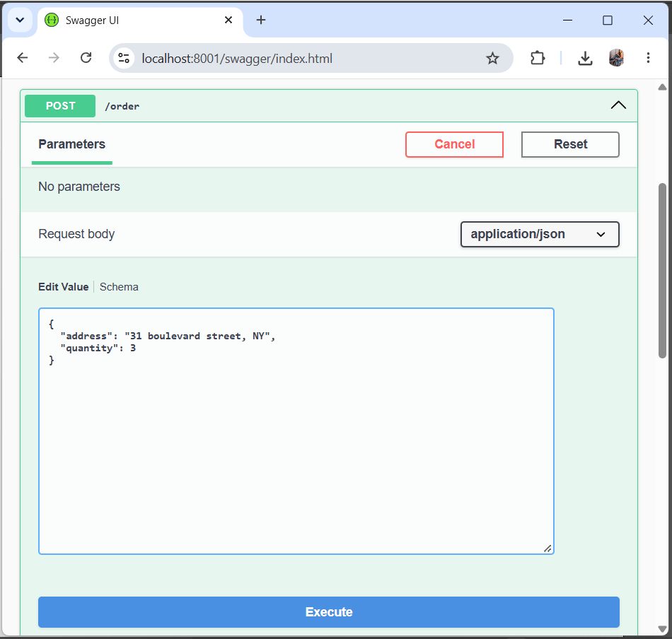This screenshot has height=639, width=672.
Task: Select the Swagger UI browser tab
Action: (139, 20)
